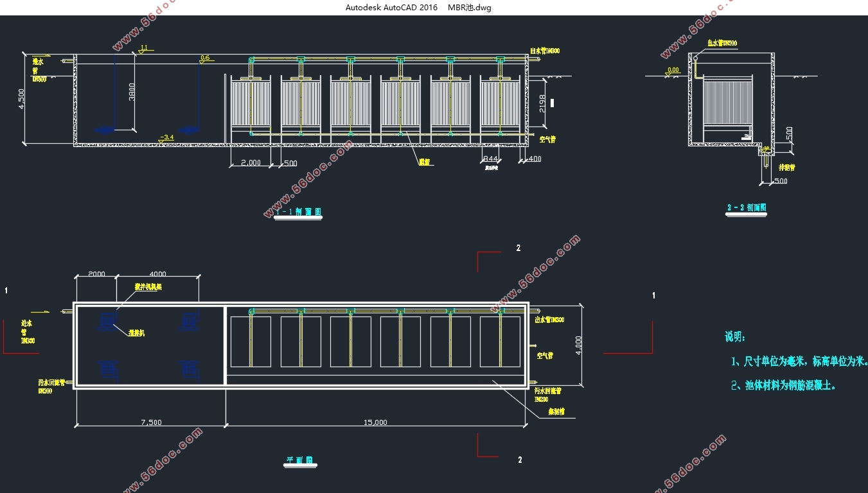
Task: Click the left section mark 1
Action: click(6, 291)
